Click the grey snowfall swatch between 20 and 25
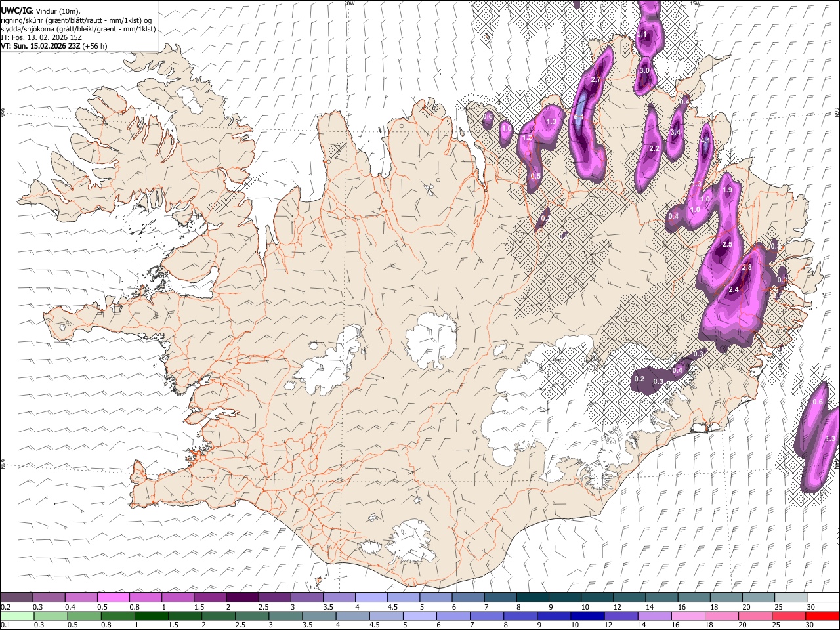840x630 pixels. (x=758, y=598)
